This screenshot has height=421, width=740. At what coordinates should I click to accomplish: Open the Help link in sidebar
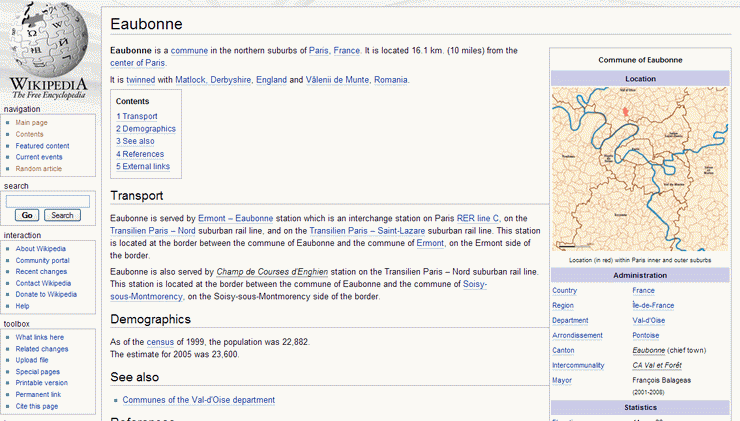[22, 306]
